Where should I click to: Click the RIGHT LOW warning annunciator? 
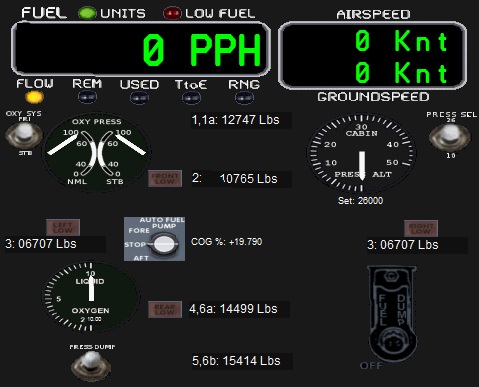pyautogui.click(x=421, y=228)
